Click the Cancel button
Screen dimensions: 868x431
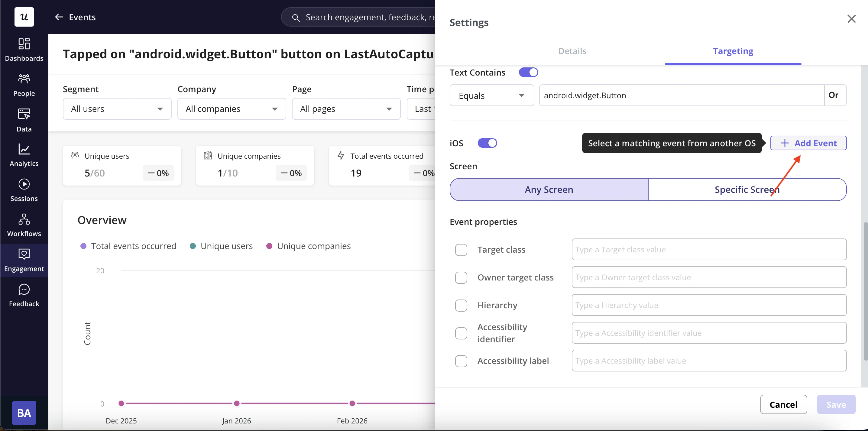[783, 404]
